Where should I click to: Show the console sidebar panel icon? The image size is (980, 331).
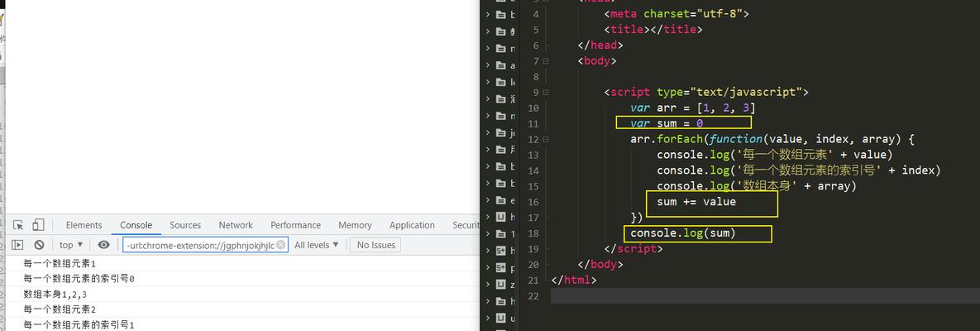[17, 245]
